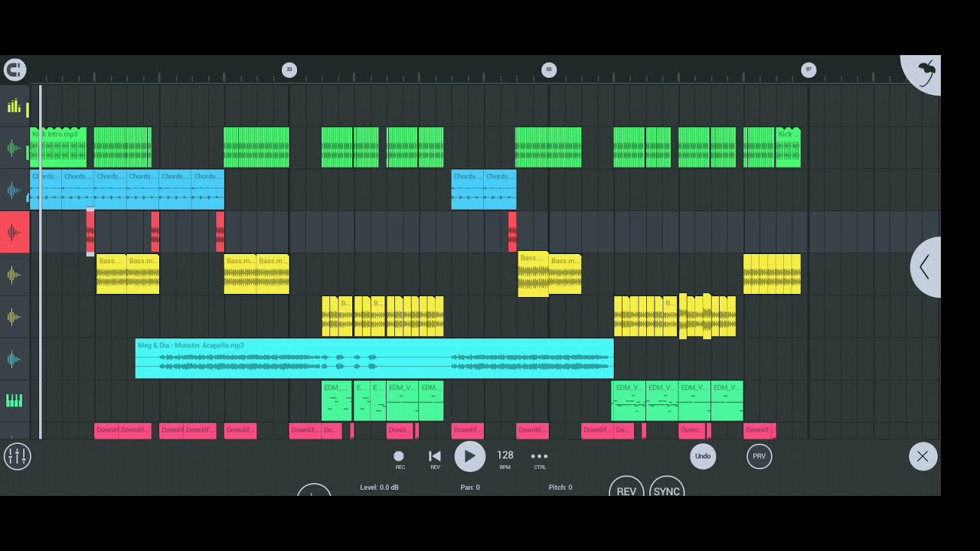Viewport: 980px width, 551px height.
Task: Select the Meg & Dia - Monster Acapella.mp3 clip
Action: [374, 358]
